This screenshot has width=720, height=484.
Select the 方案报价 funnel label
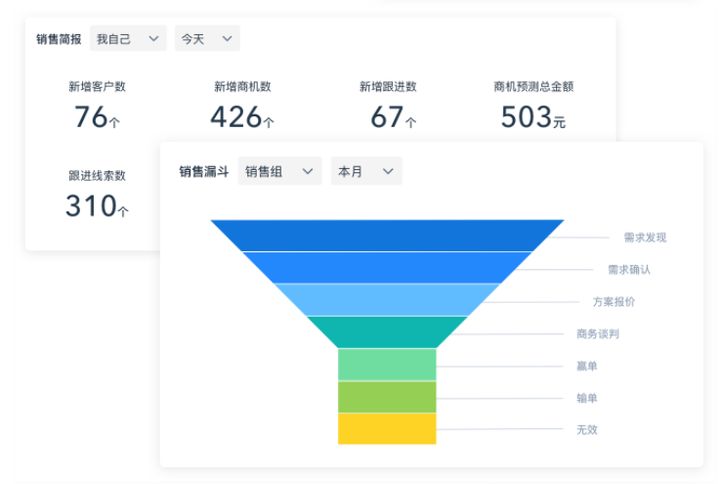click(613, 302)
